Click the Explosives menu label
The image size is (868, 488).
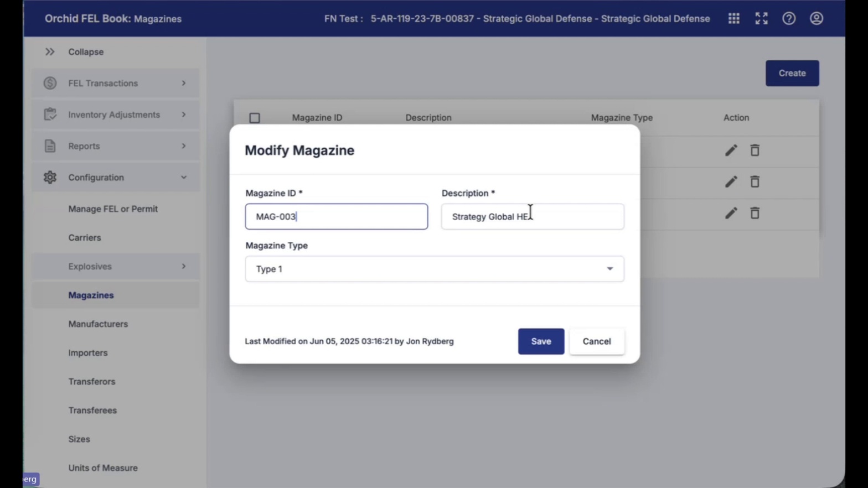tap(90, 266)
